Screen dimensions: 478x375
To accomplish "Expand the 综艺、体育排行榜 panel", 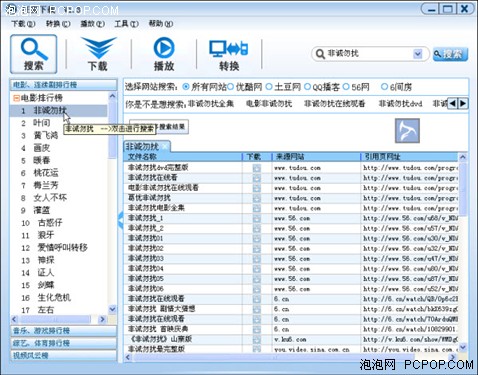I will pyautogui.click(x=63, y=343).
